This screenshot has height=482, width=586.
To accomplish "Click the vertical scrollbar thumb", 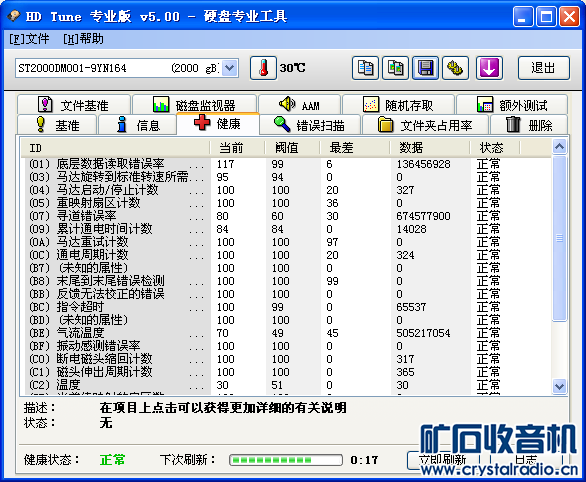I will pos(559,238).
